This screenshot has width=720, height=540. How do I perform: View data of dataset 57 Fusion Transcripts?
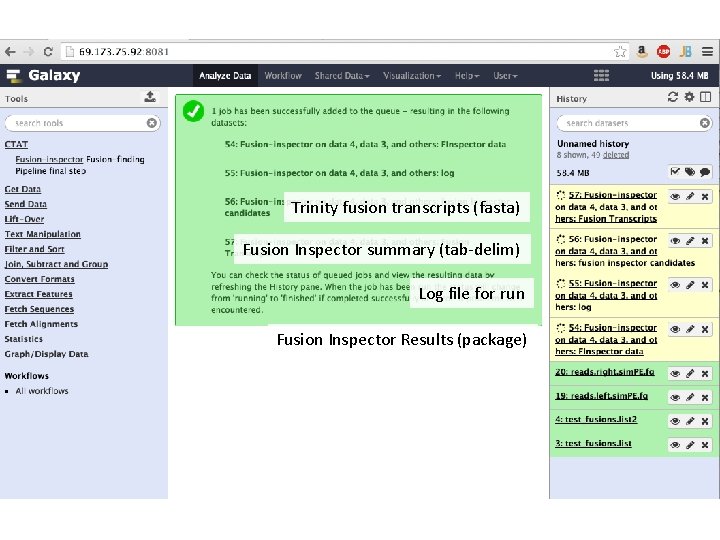(x=675, y=197)
